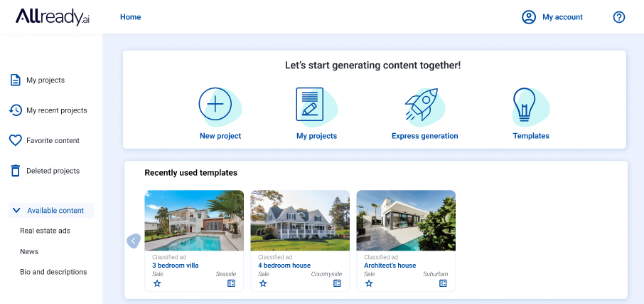The height and width of the screenshot is (304, 644).
Task: Click the New project plus icon
Action: (x=215, y=104)
